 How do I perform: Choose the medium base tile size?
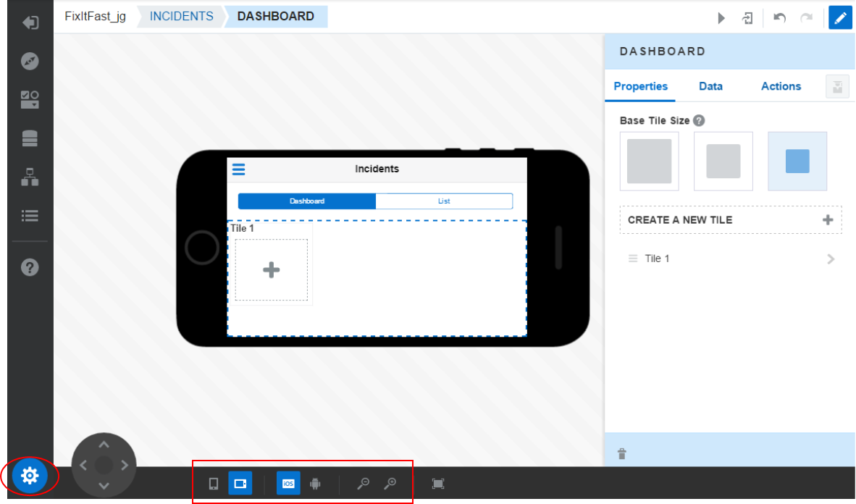point(723,161)
